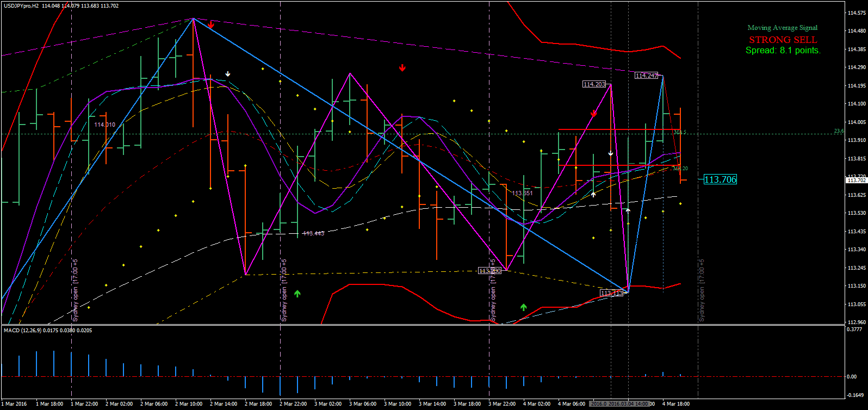868x410 pixels.
Task: Click the red sell arrow at the chart's highest peak
Action: coord(211,24)
